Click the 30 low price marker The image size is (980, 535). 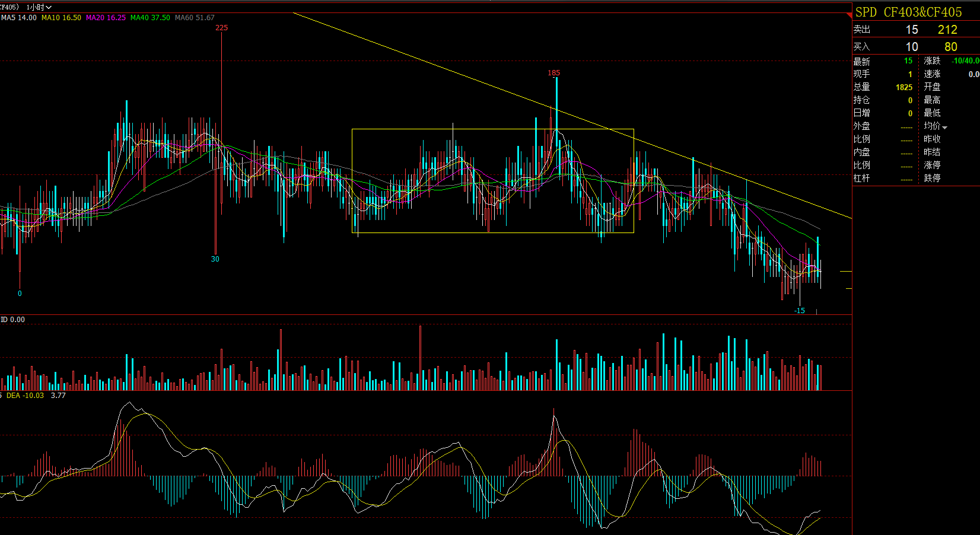(215, 259)
